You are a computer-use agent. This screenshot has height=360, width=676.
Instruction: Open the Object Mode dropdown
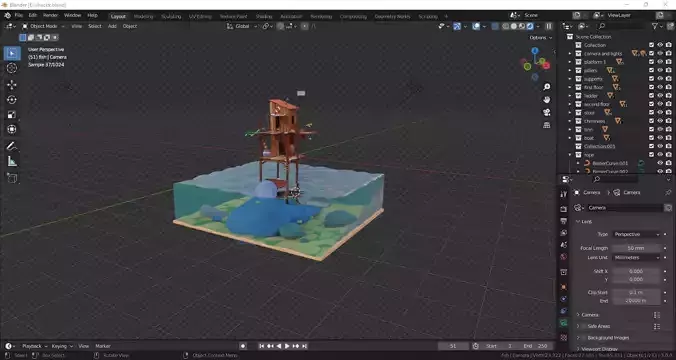43,26
